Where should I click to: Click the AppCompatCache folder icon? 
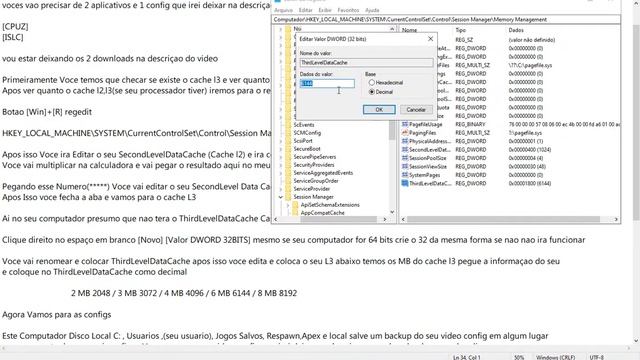[296, 213]
